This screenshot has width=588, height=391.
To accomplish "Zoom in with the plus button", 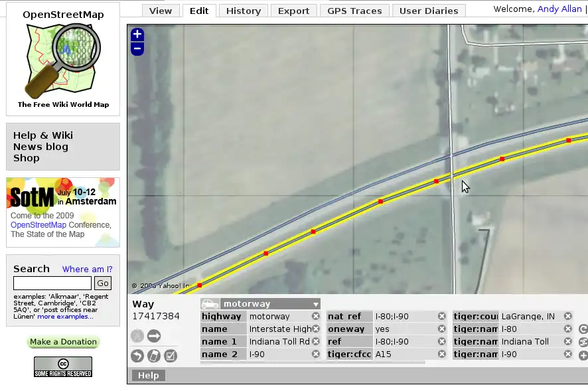I will 137,35.
